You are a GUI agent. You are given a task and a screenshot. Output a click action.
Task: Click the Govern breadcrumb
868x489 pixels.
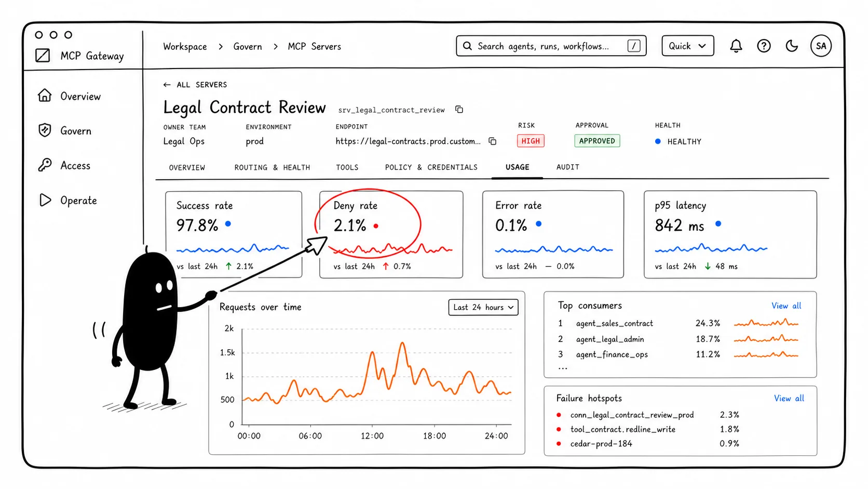(x=248, y=47)
